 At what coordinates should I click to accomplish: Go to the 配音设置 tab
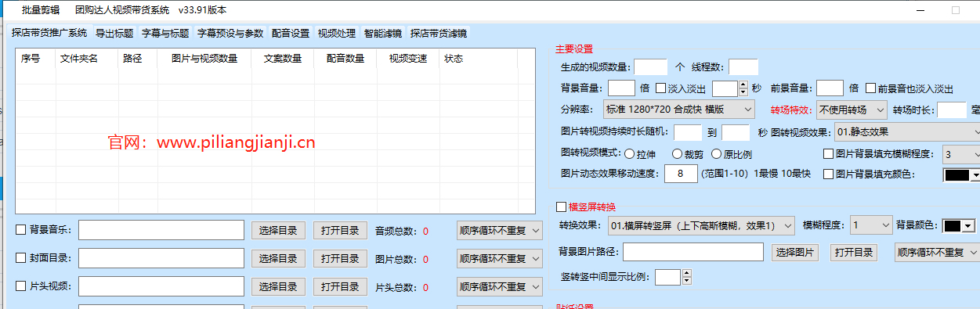pos(291,34)
